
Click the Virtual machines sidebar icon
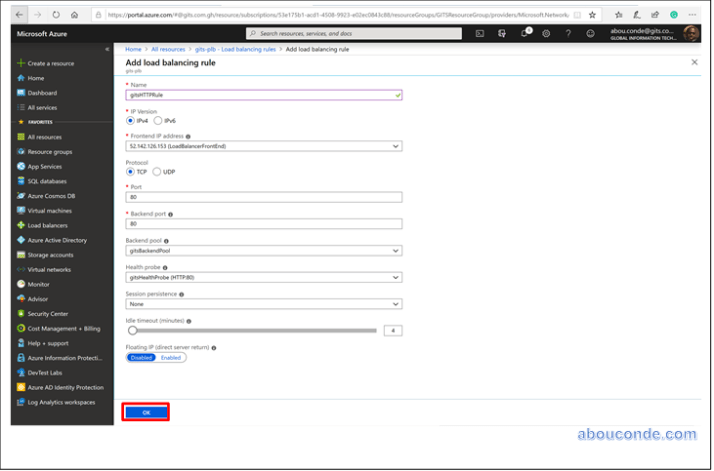tap(20, 211)
